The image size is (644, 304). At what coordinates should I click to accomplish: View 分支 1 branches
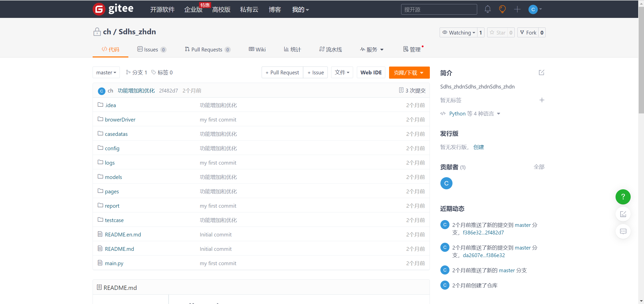coord(136,73)
